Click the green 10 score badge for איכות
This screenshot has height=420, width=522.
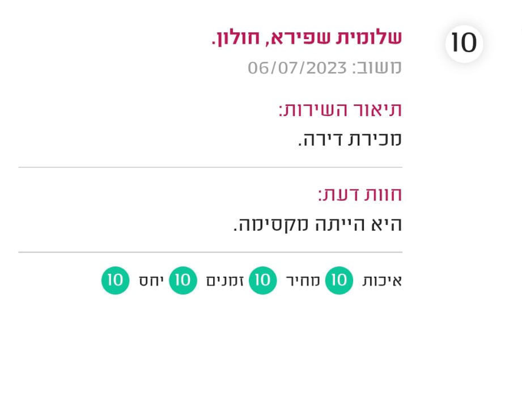(339, 281)
